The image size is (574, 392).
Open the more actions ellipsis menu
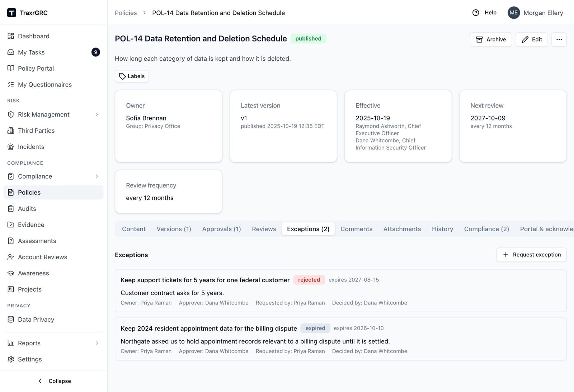pyautogui.click(x=559, y=39)
